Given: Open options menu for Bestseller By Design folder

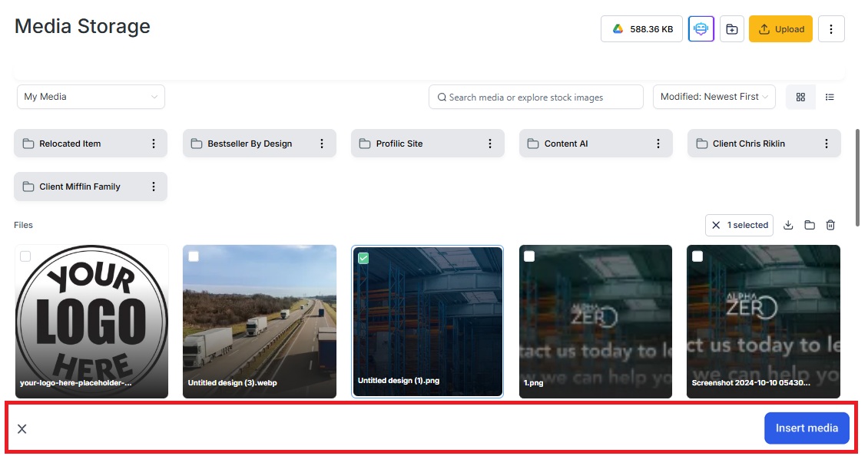Looking at the screenshot, I should 322,144.
